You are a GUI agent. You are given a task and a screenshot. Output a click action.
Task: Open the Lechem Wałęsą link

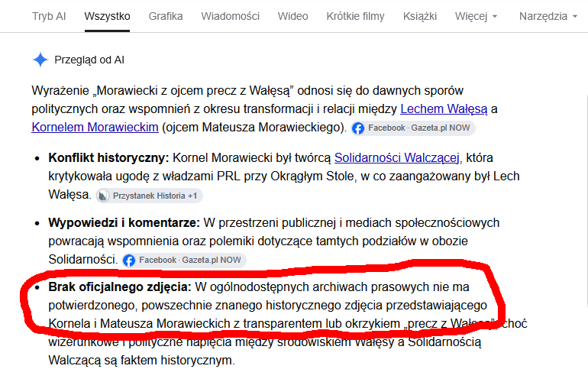(444, 108)
